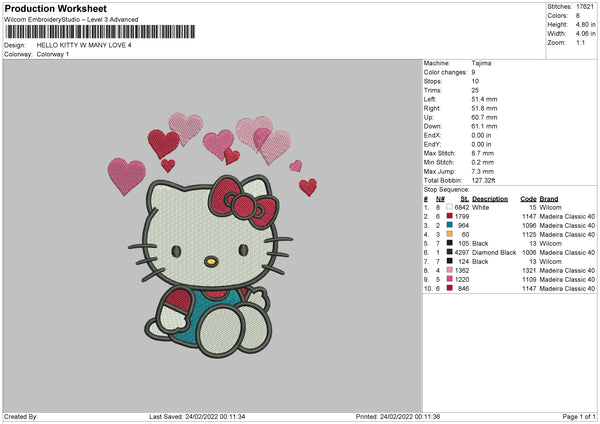The height and width of the screenshot is (424, 600).
Task: Click the light pink swatch beside 1362
Action: pyautogui.click(x=450, y=270)
